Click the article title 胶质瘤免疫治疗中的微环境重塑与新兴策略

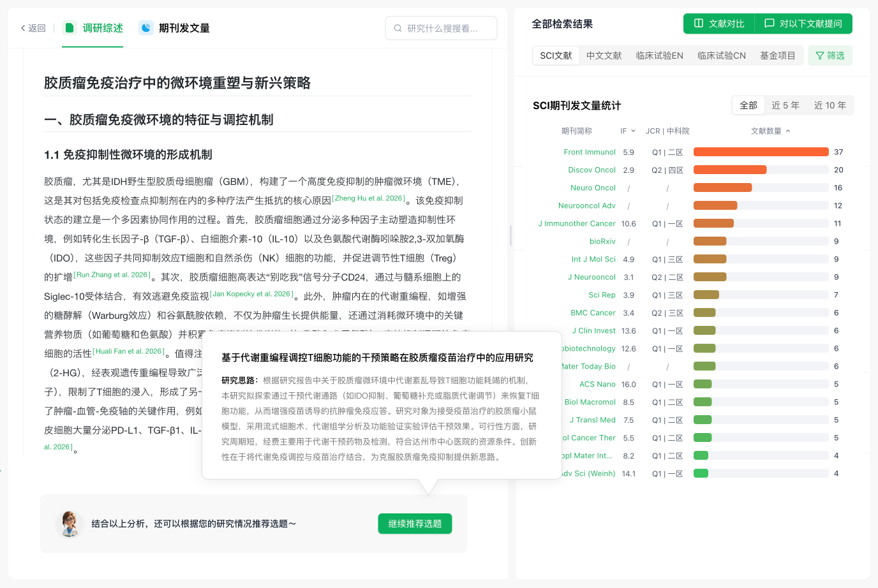tap(177, 83)
